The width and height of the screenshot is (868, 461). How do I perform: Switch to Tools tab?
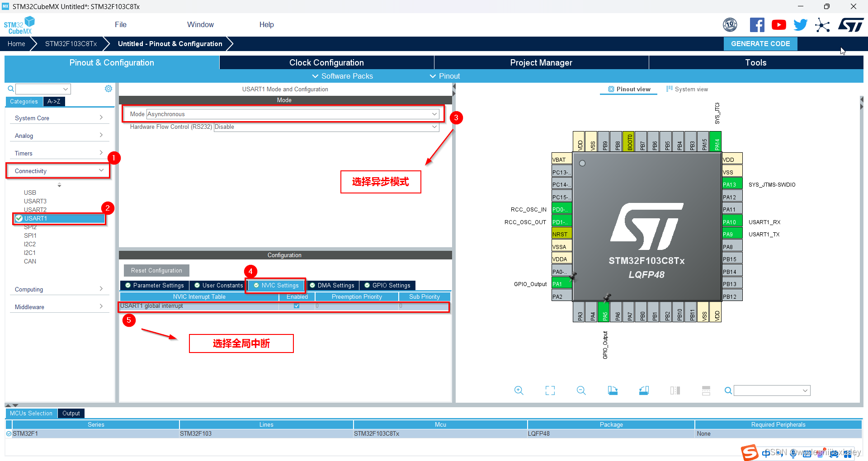756,62
